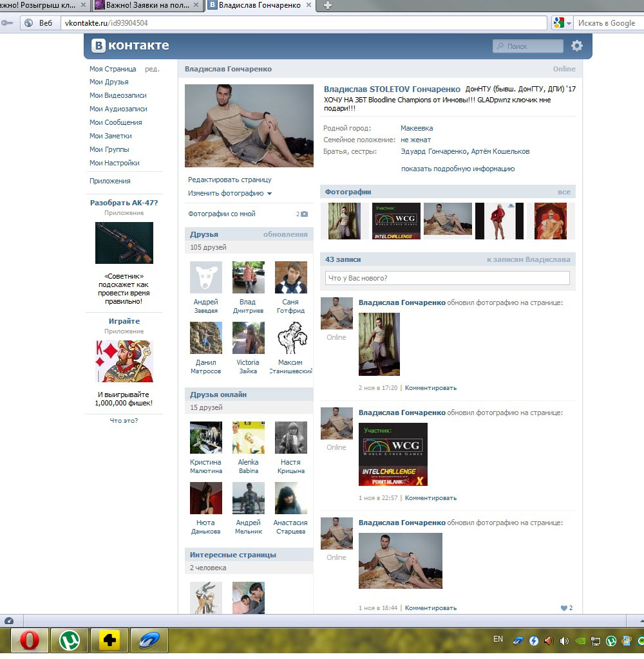Open 'Мои Сообщения' in left menu

click(115, 122)
